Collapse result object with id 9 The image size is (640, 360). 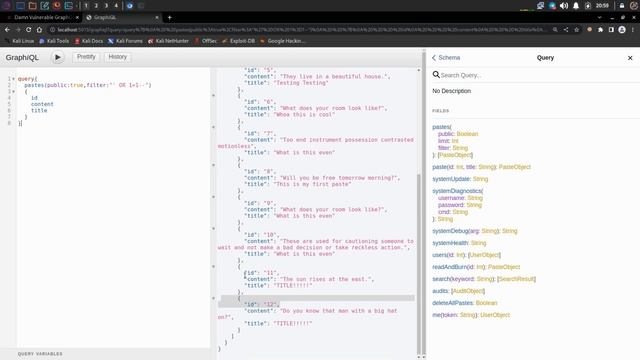[213, 197]
